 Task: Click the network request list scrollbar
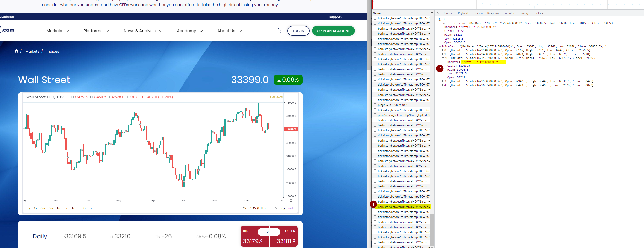432,230
